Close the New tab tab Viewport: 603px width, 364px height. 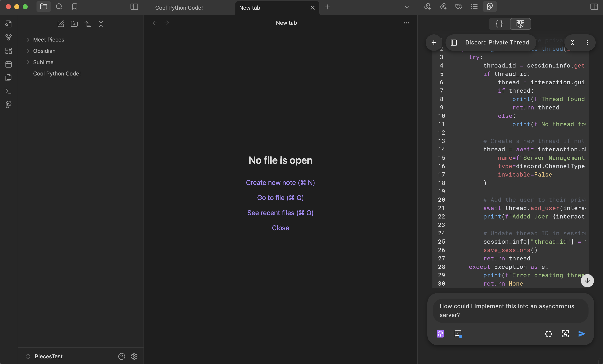pos(312,8)
